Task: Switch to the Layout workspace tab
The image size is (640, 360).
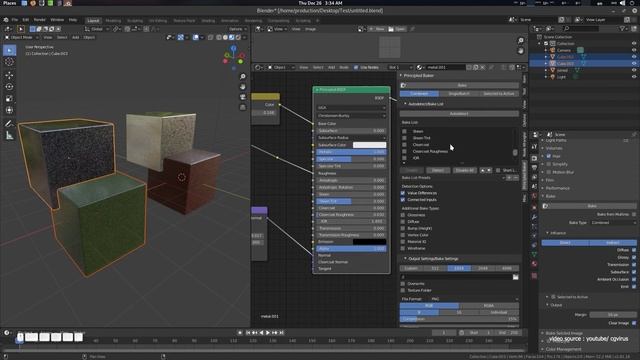Action: click(x=93, y=20)
